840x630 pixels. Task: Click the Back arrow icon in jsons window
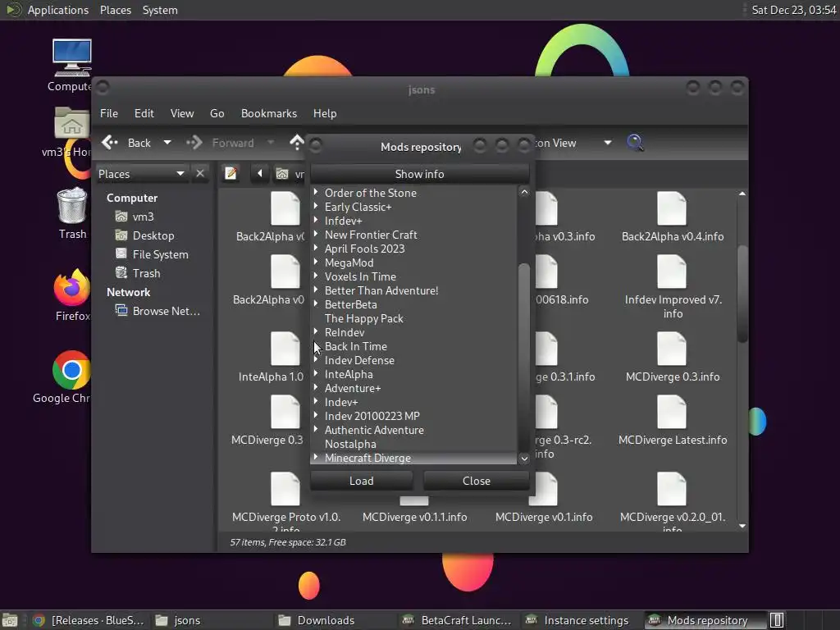pos(110,143)
